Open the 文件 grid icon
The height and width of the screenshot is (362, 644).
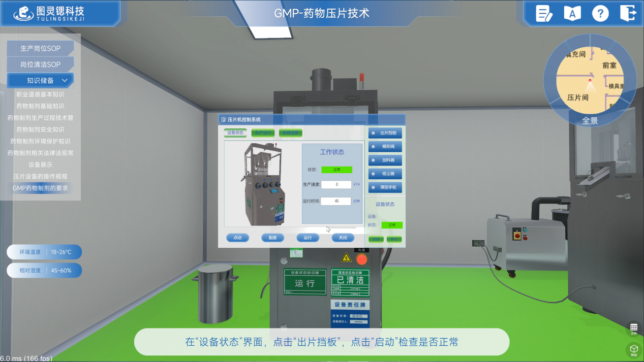(633, 328)
